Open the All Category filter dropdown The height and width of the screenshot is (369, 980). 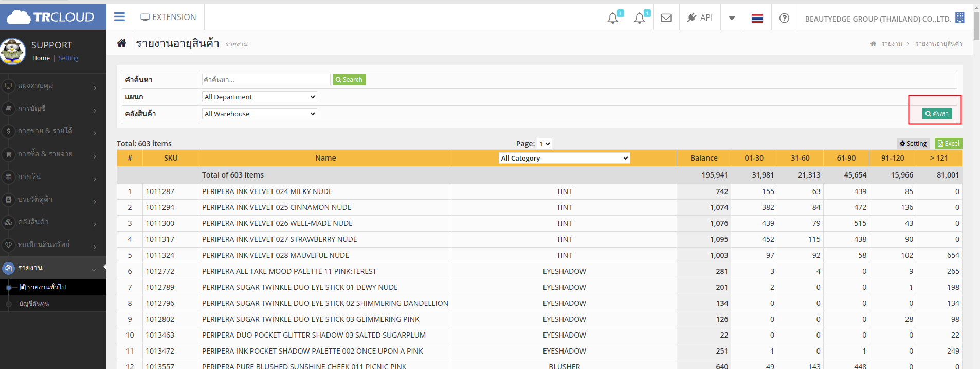coord(565,158)
